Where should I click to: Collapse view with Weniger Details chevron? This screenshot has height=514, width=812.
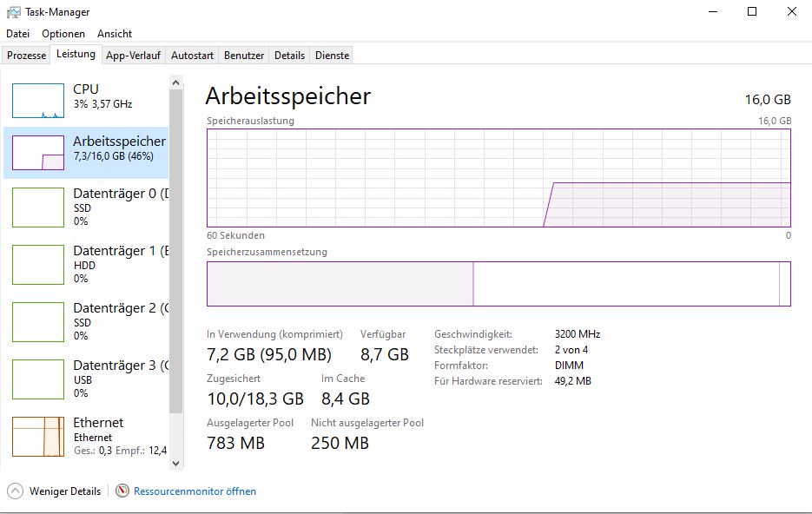click(x=15, y=491)
